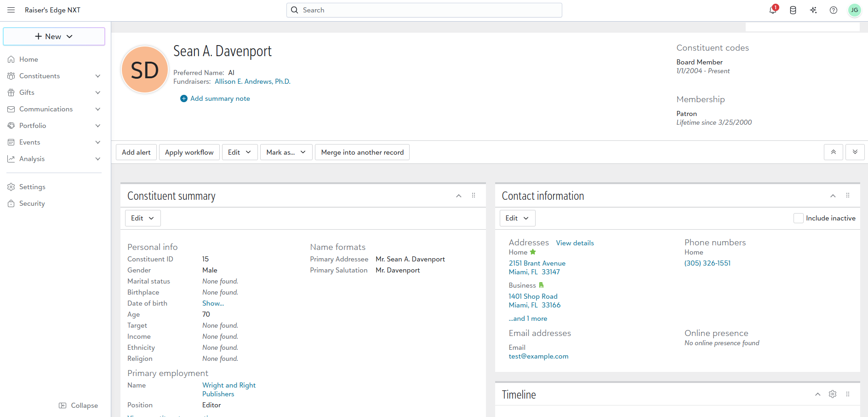Image resolution: width=868 pixels, height=417 pixels.
Task: Click the Apply workflow button
Action: [189, 152]
